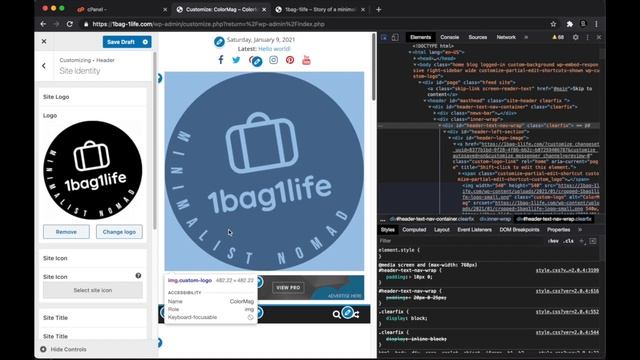This screenshot has height=360, width=640.
Task: Collapse the div id page node
Action: coord(420,82)
